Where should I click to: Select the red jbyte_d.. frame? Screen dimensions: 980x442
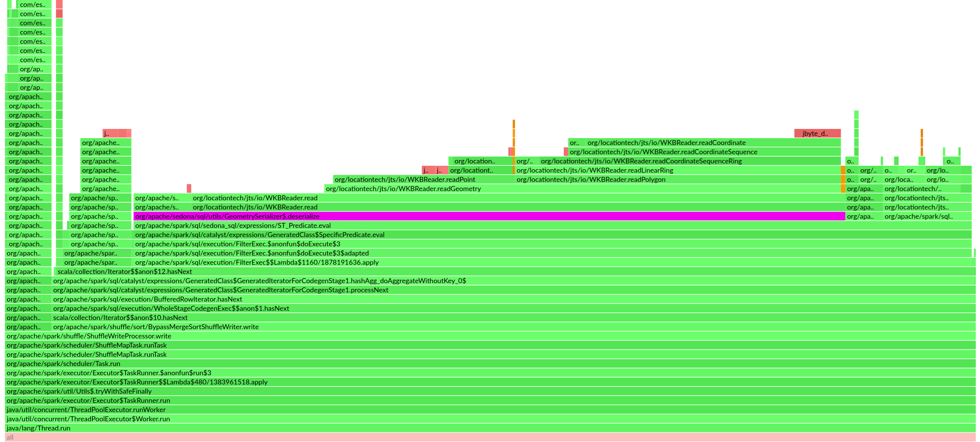817,134
